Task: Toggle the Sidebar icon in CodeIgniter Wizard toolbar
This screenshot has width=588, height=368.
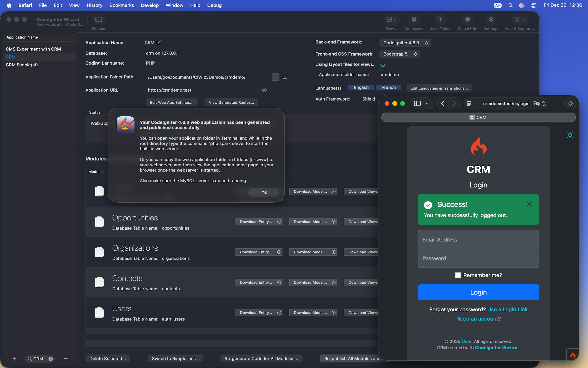Action: point(98,19)
